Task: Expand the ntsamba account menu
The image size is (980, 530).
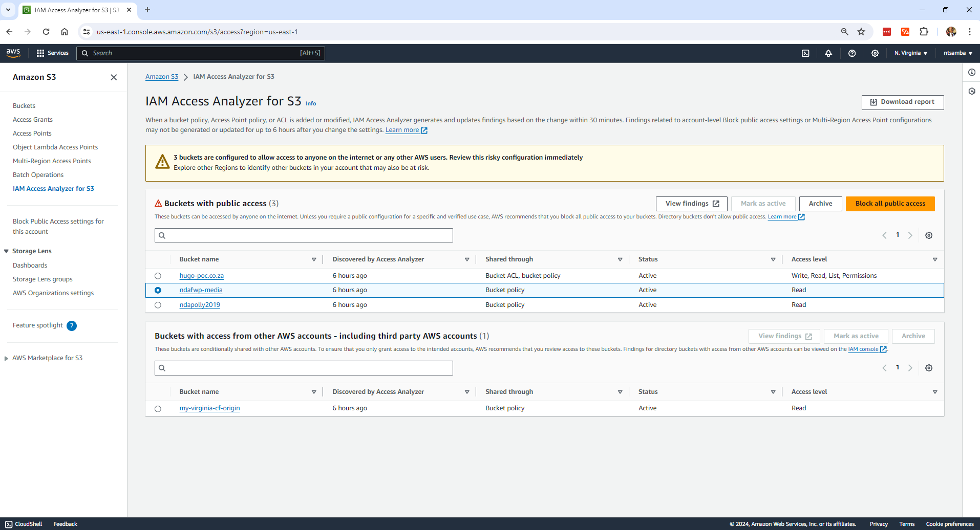Action: click(957, 53)
